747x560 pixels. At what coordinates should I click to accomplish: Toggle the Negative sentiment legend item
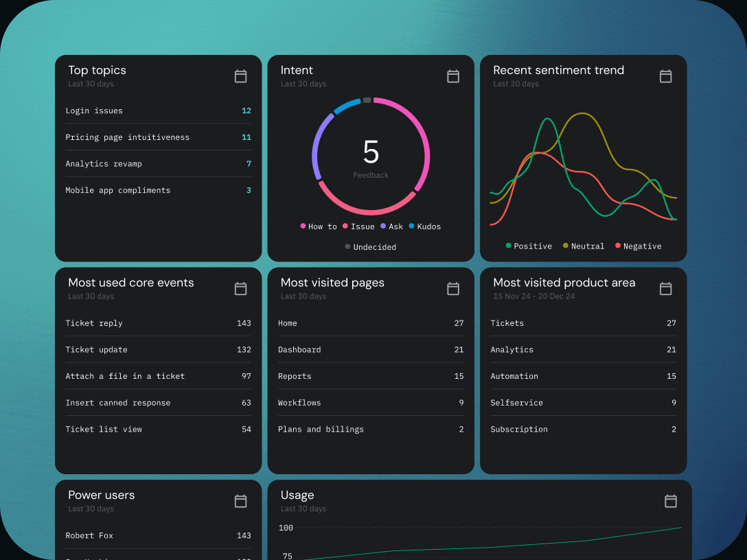(x=639, y=246)
